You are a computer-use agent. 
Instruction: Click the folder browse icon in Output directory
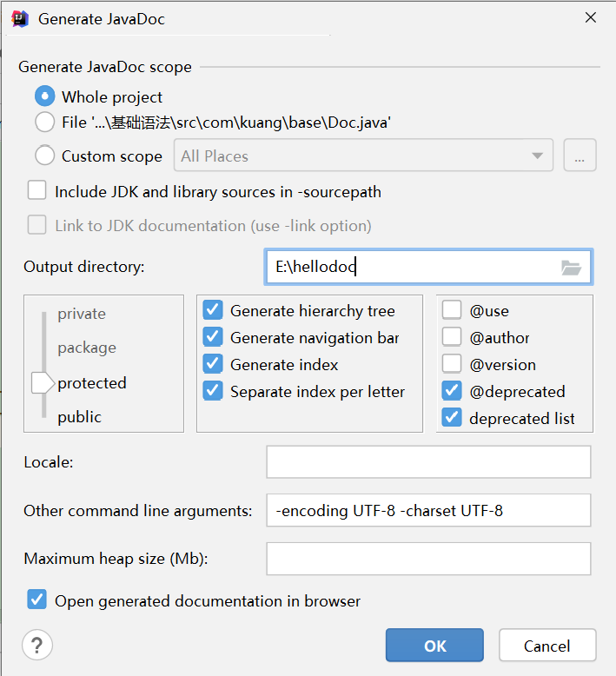[x=571, y=268]
